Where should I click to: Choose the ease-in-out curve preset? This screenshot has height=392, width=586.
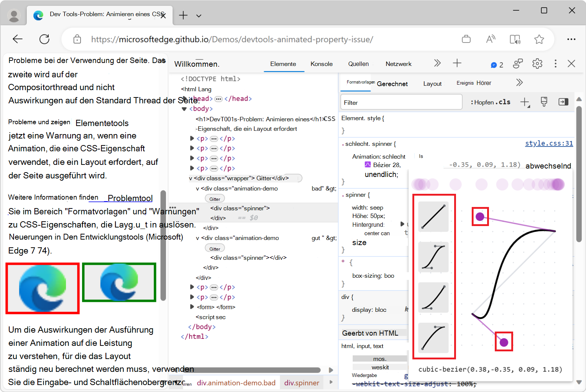click(433, 257)
